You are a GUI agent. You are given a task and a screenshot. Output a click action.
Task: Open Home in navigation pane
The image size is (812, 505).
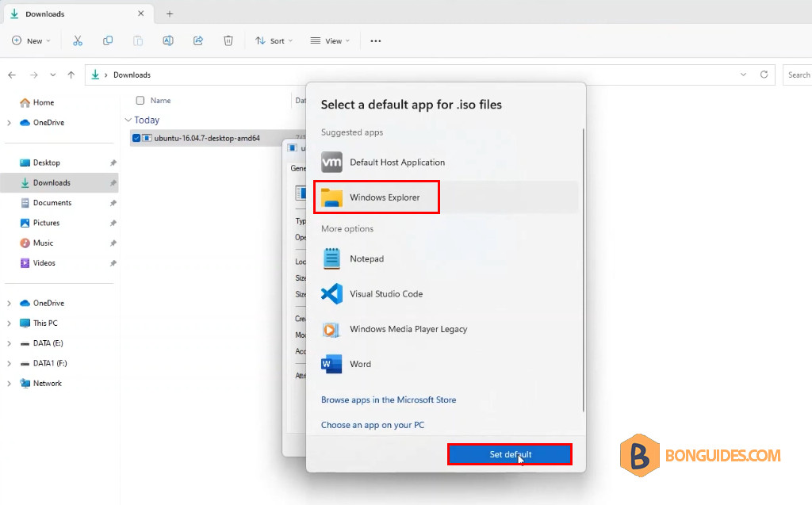(36, 102)
